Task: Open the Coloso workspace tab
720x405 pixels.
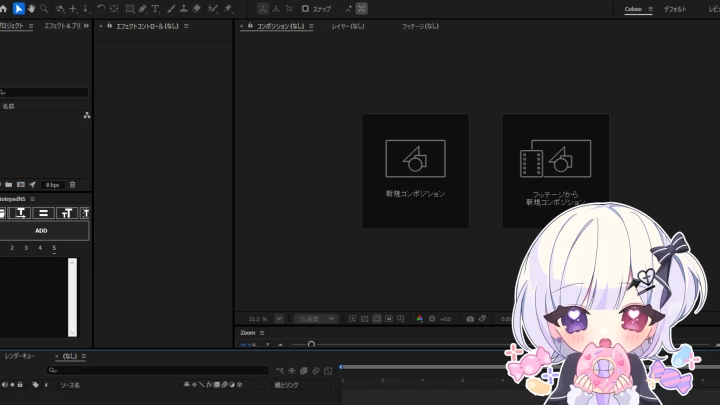Action: click(x=633, y=9)
